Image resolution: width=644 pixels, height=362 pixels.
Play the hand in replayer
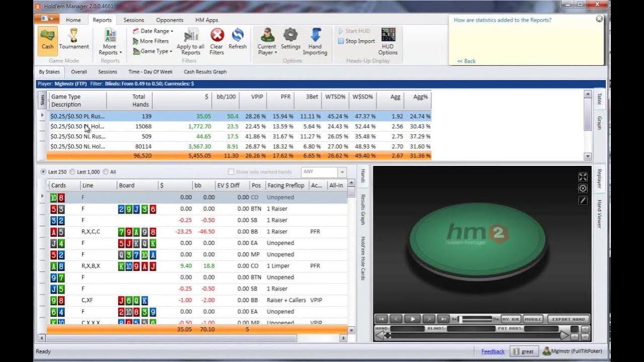[412, 319]
